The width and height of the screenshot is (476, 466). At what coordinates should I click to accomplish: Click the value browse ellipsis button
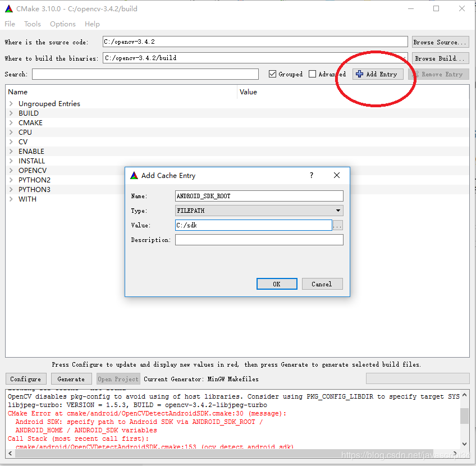click(x=338, y=225)
